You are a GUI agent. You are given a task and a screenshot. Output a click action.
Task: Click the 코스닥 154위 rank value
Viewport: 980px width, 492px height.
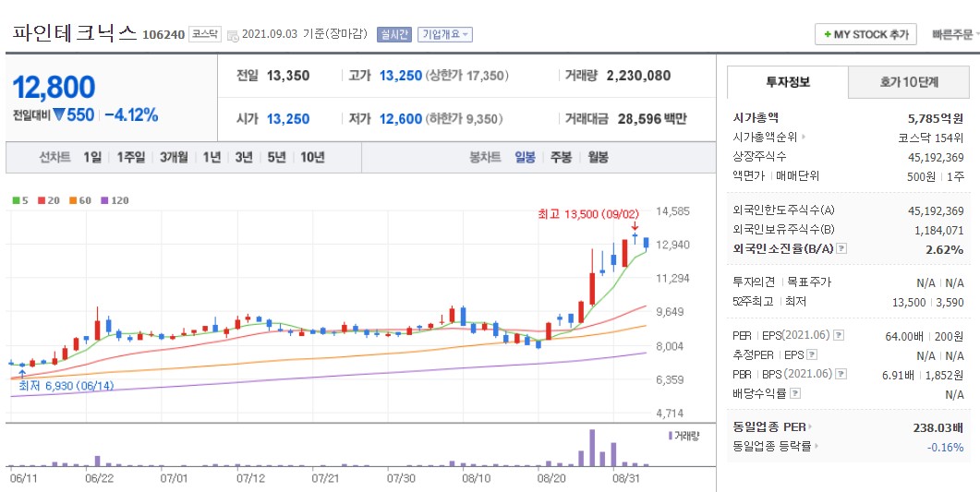pos(931,138)
